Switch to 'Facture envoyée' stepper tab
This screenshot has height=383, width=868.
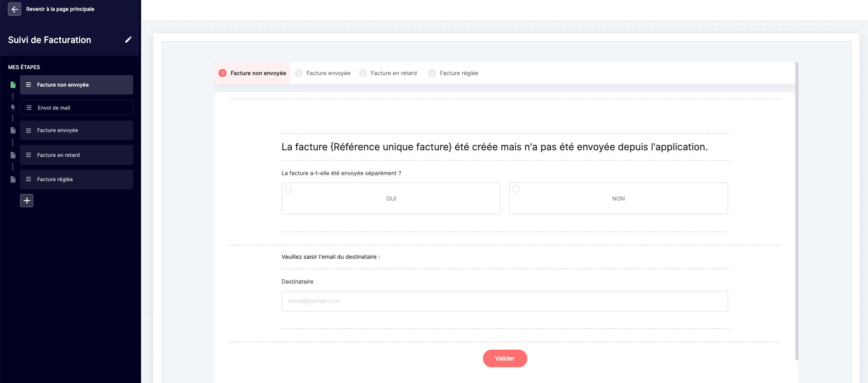coord(322,73)
